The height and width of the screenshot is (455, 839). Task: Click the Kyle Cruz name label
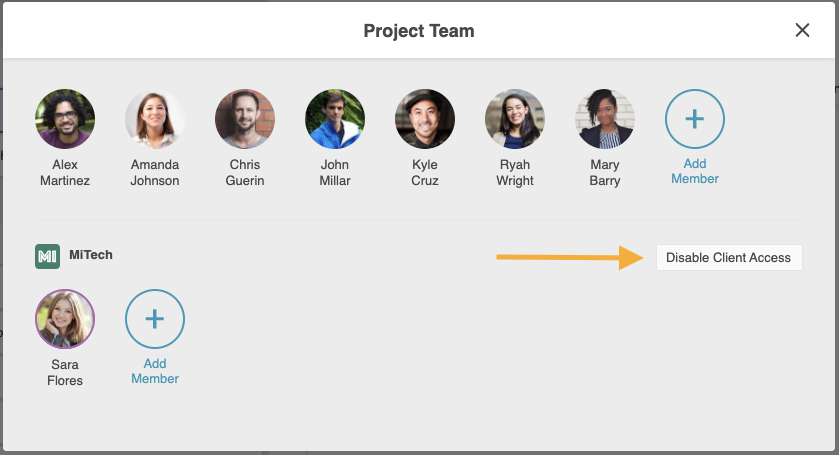click(425, 172)
